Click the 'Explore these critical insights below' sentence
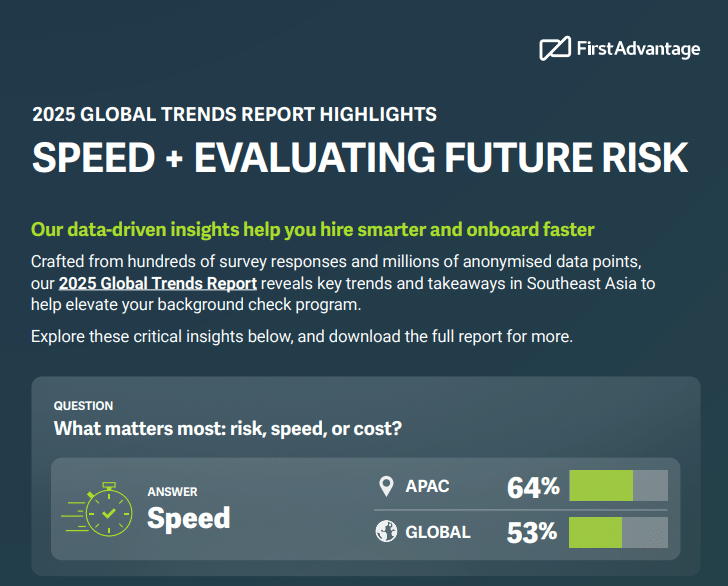The height and width of the screenshot is (586, 728). click(x=302, y=336)
